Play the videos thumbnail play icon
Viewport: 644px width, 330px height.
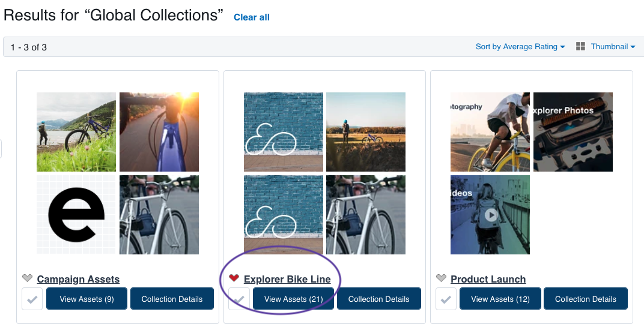491,215
